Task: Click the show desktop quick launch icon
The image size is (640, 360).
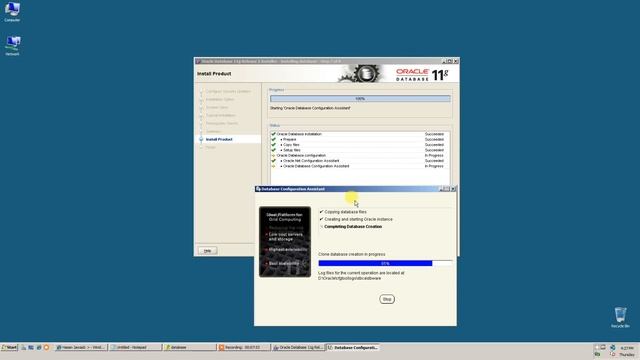Action: 24,347
